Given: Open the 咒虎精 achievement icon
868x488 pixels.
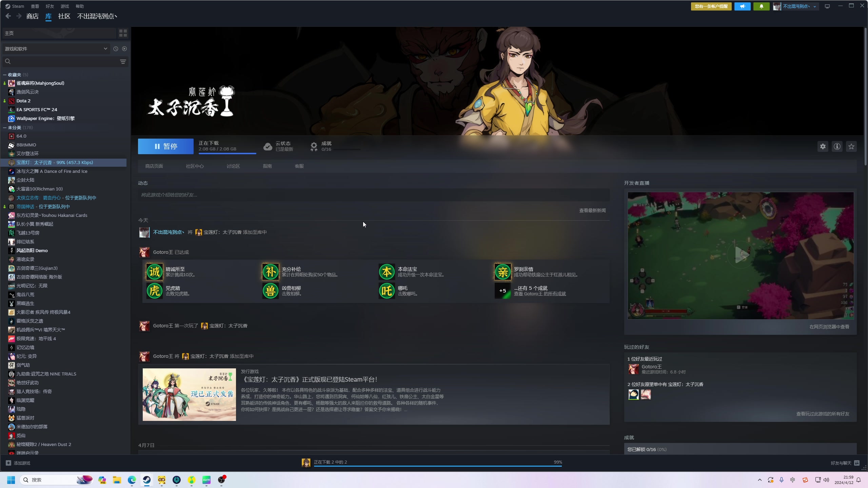Looking at the screenshot, I should pyautogui.click(x=155, y=291).
